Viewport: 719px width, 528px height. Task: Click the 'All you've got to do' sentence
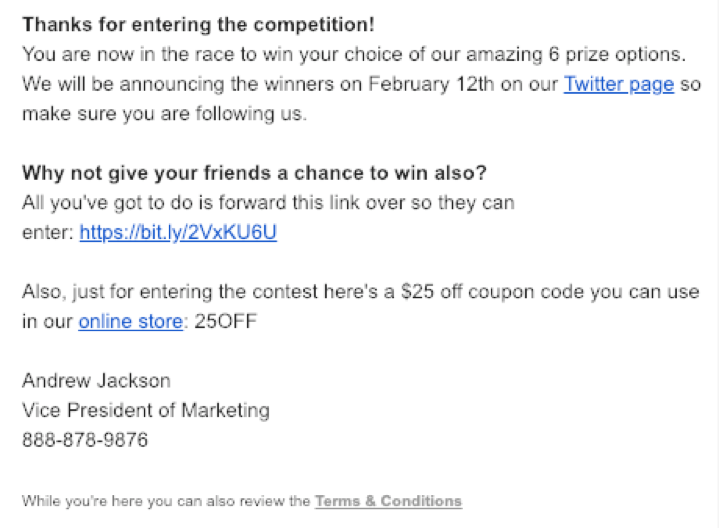pos(268,203)
